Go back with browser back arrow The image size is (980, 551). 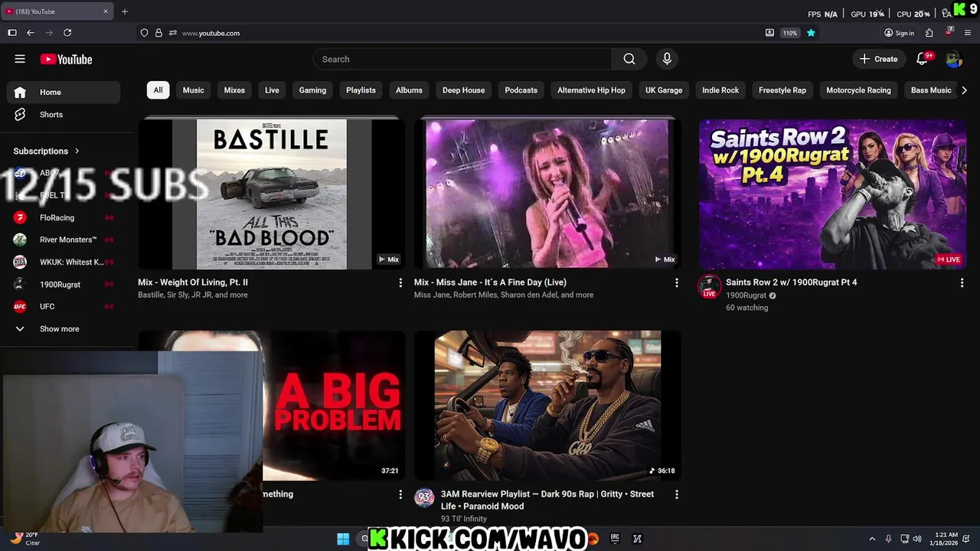coord(31,33)
